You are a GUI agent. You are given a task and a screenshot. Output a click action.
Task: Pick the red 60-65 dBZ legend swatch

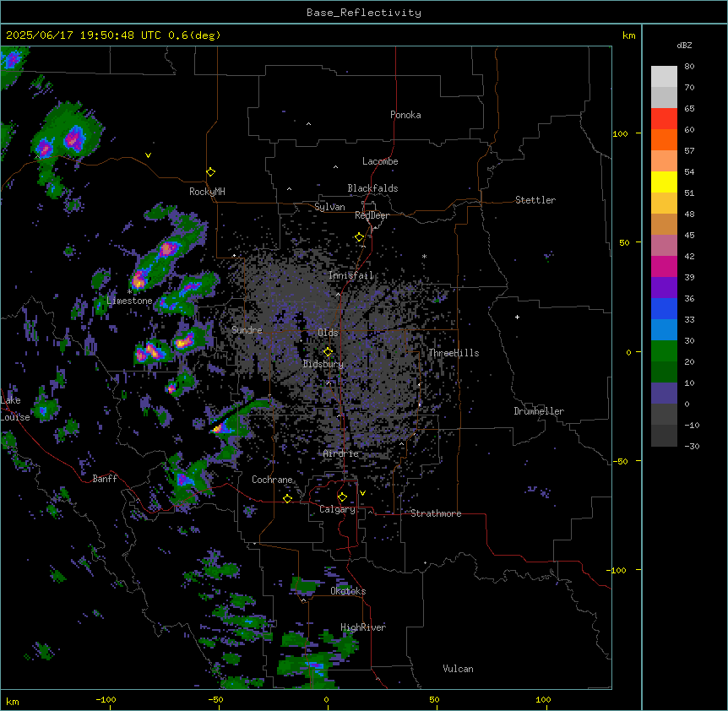coord(664,119)
